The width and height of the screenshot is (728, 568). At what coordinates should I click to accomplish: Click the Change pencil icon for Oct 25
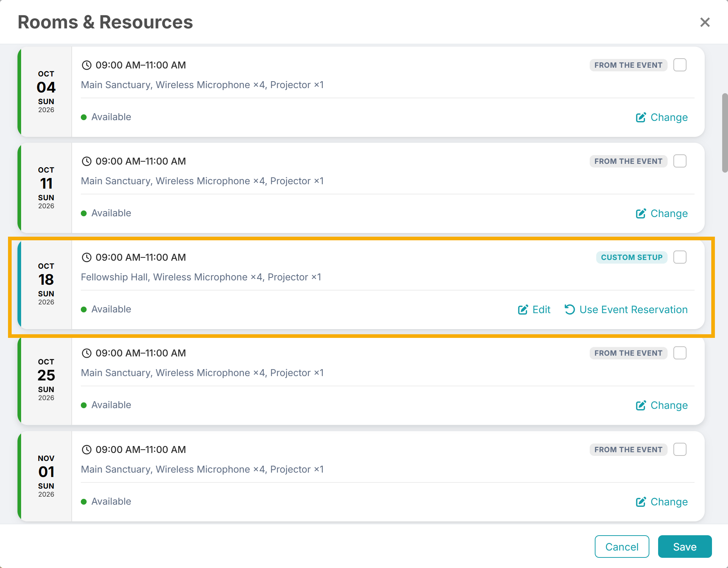[x=641, y=405]
